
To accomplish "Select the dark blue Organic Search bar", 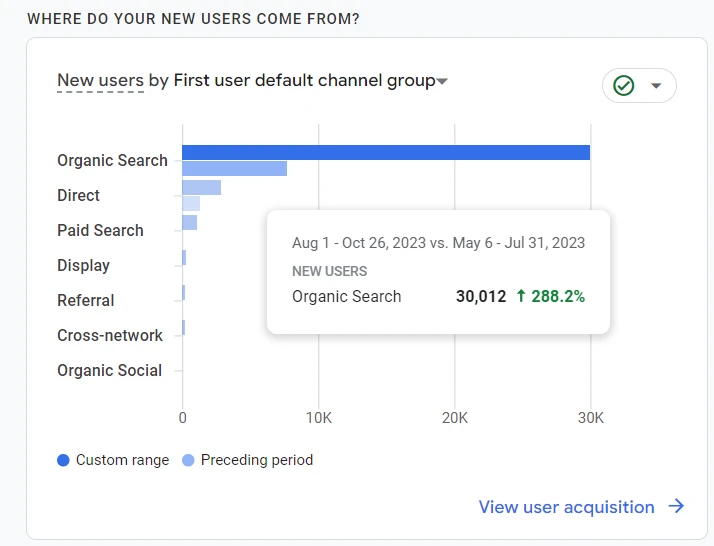I will [385, 152].
